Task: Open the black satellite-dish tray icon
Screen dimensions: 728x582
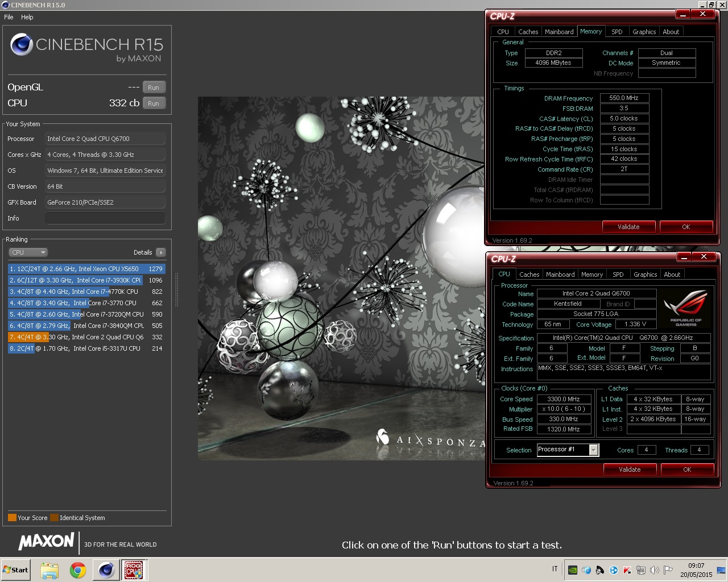Action: [600, 570]
